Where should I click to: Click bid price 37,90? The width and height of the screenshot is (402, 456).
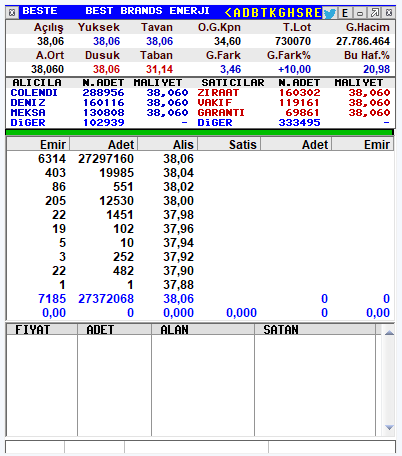point(178,271)
